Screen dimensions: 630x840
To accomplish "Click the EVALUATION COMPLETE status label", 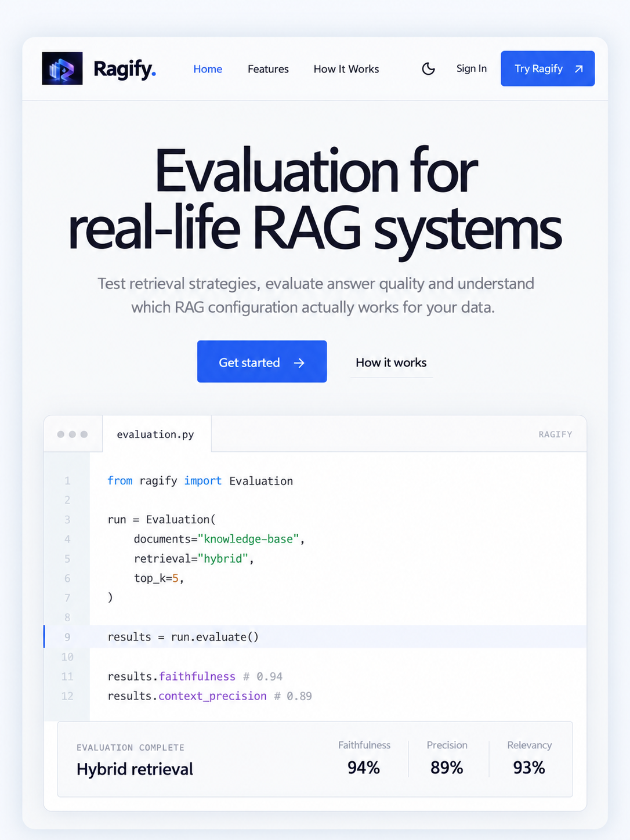I will 131,748.
